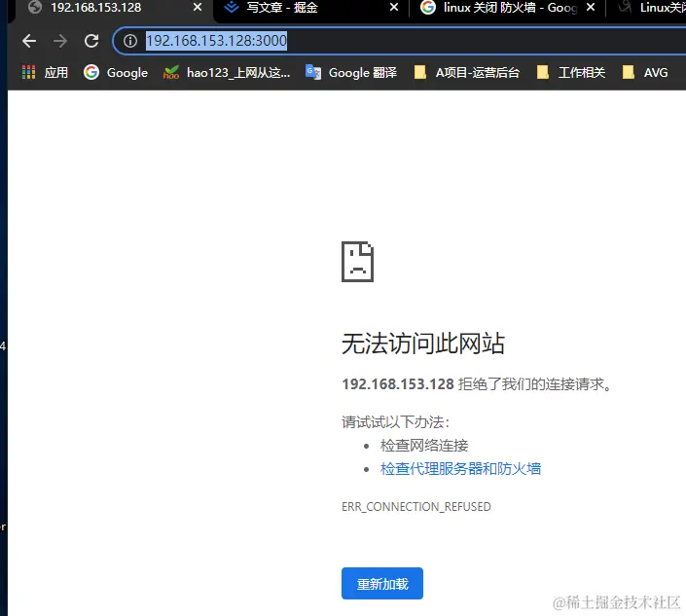Viewport: 686px width, 616px height.
Task: Open the 应用 apps bookmark
Action: point(46,72)
